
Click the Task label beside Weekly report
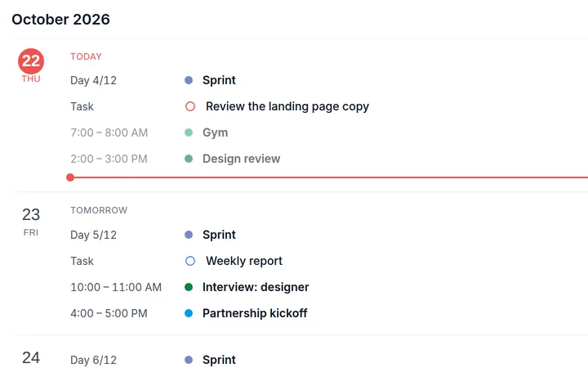(82, 261)
